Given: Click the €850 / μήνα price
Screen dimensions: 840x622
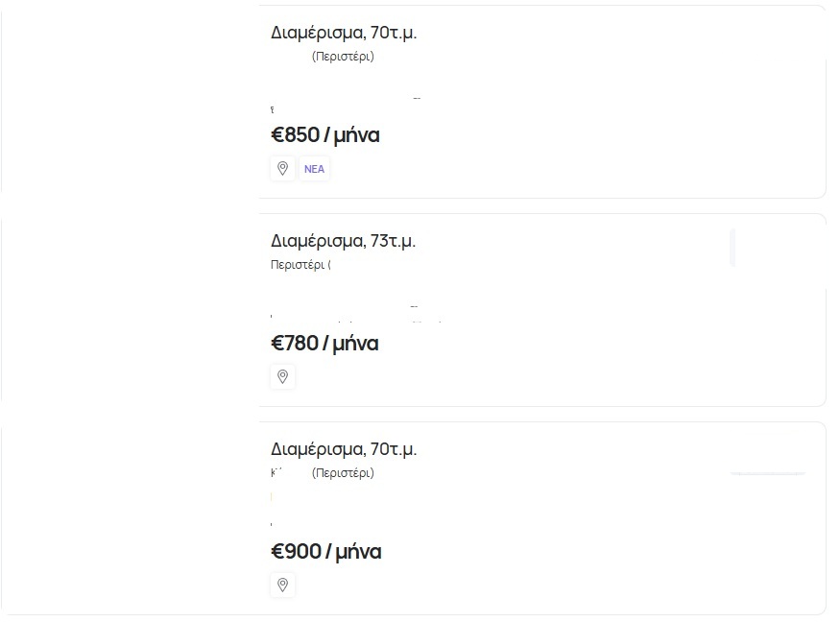Looking at the screenshot, I should click(x=325, y=135).
